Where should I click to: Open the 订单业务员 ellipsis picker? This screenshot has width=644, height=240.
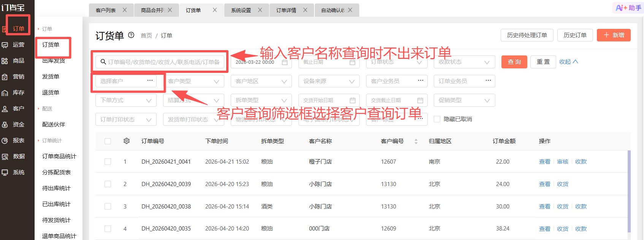(x=488, y=81)
